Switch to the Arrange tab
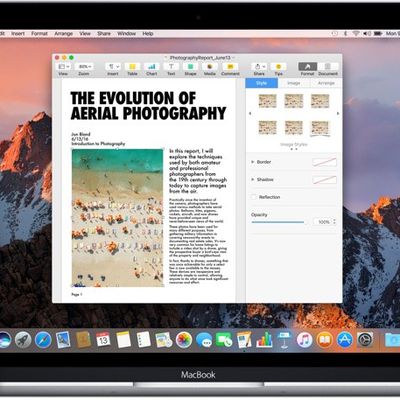Image resolution: width=400 pixels, height=400 pixels. point(326,83)
